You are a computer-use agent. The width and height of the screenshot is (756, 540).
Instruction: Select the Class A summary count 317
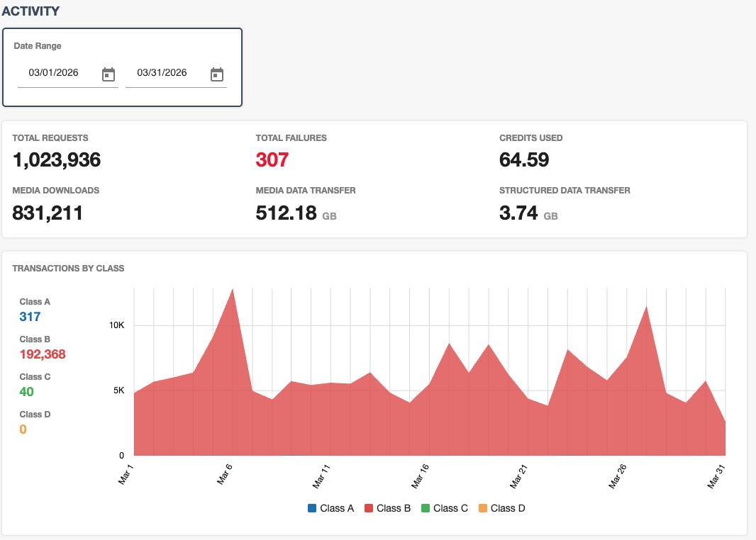pyautogui.click(x=28, y=317)
